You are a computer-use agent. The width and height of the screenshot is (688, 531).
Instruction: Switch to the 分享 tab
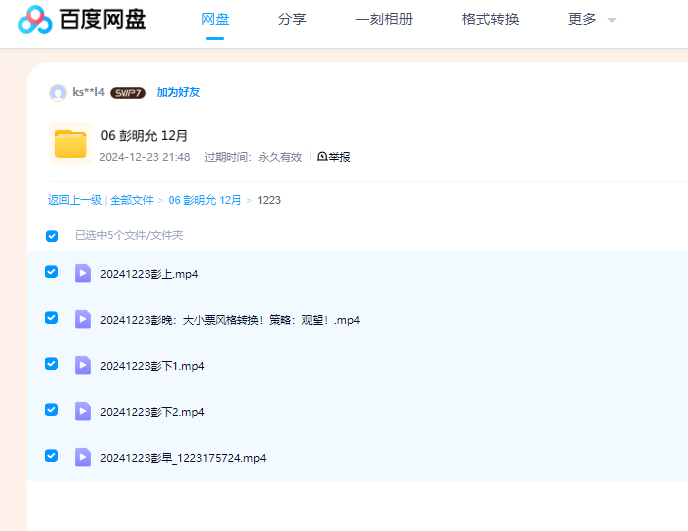[x=292, y=19]
